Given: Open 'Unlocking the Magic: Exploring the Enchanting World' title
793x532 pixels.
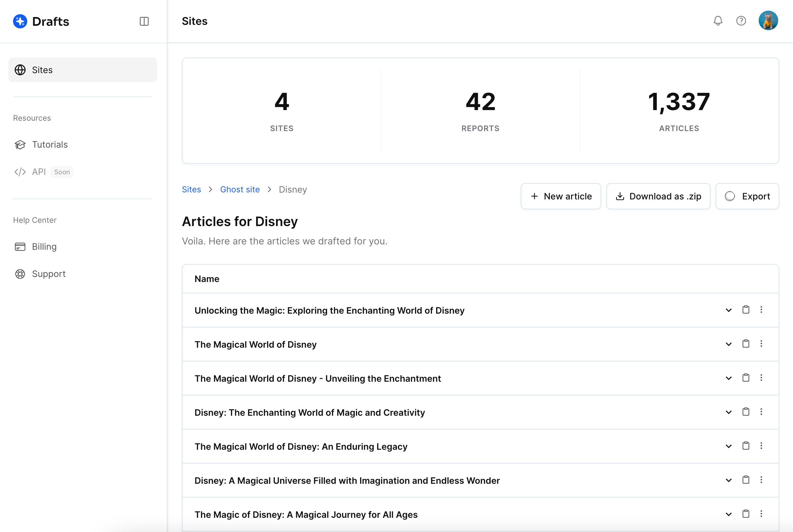Looking at the screenshot, I should pos(329,310).
